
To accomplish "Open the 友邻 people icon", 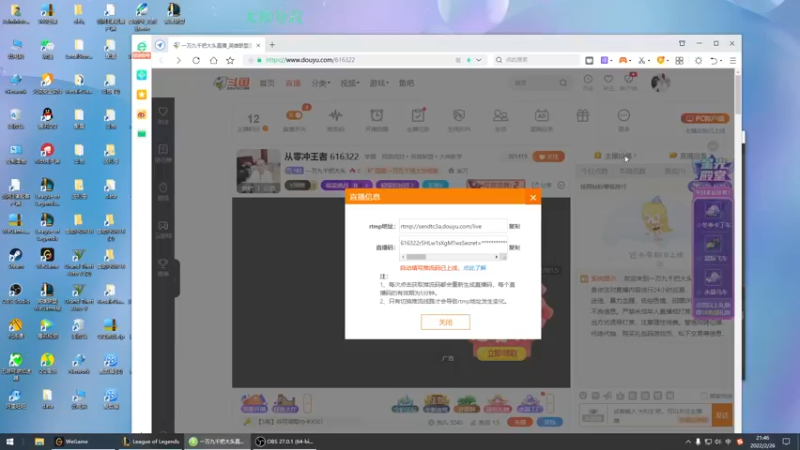I will [501, 115].
